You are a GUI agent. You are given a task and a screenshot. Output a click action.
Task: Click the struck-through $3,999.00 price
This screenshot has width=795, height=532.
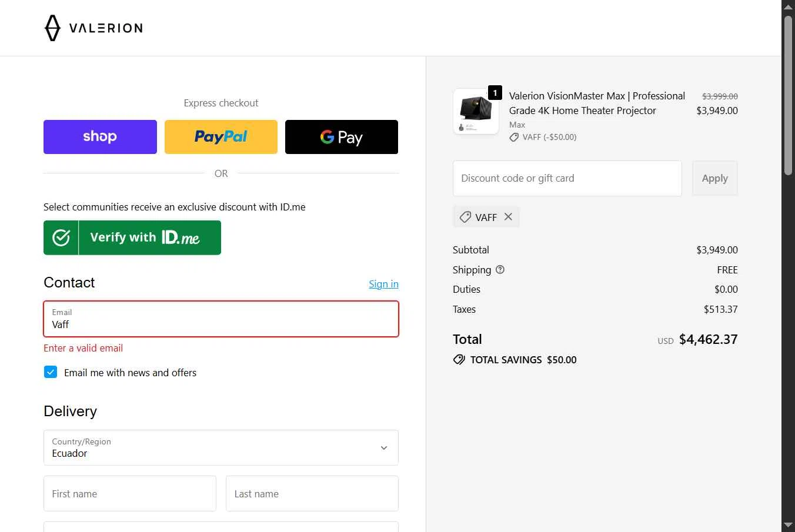click(720, 96)
